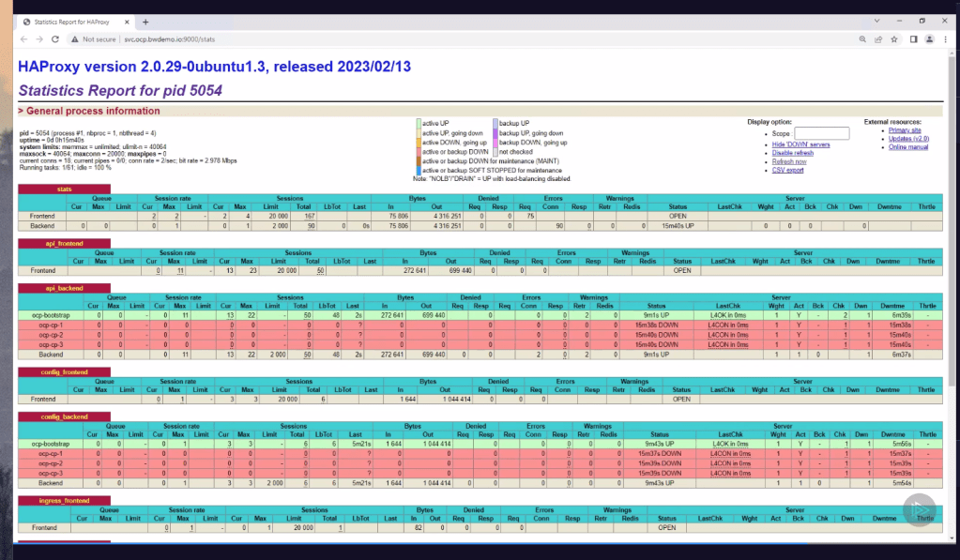
Task: Click ocp-cp-2 server name in api_backend table
Action: (51, 335)
